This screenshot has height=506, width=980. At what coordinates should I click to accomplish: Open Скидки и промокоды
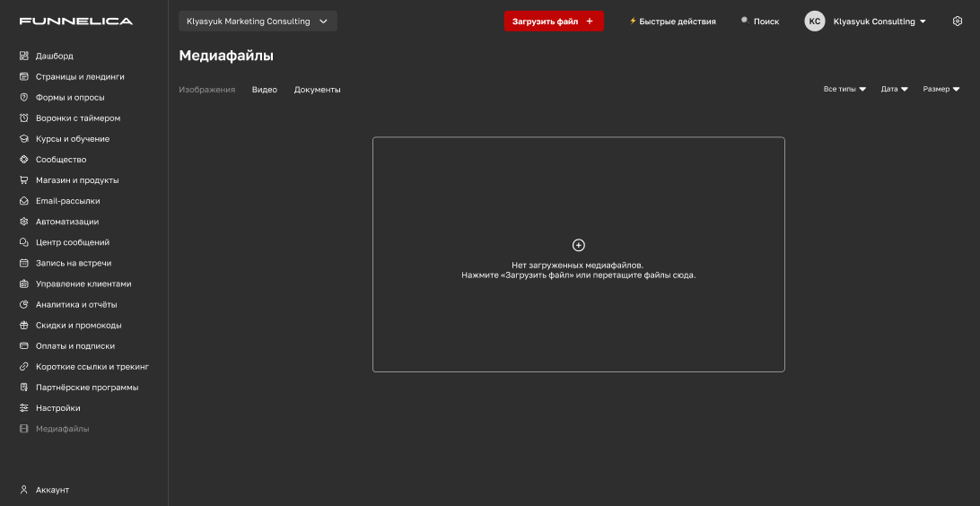pos(79,326)
